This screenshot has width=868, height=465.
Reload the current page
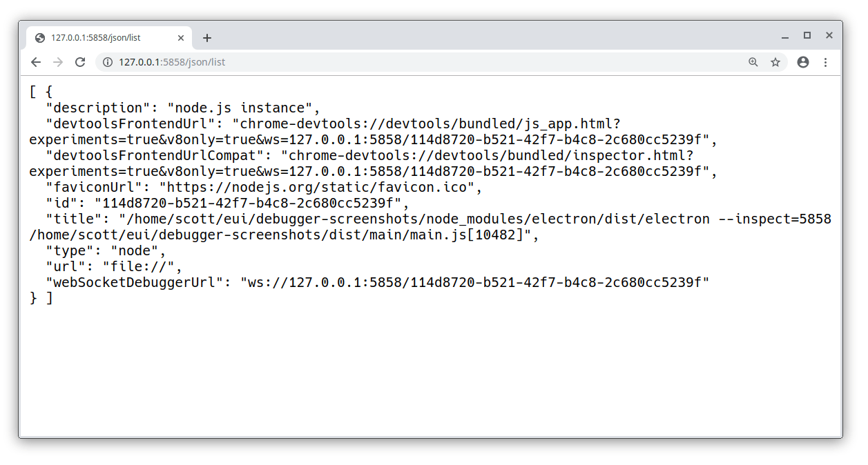coord(80,62)
